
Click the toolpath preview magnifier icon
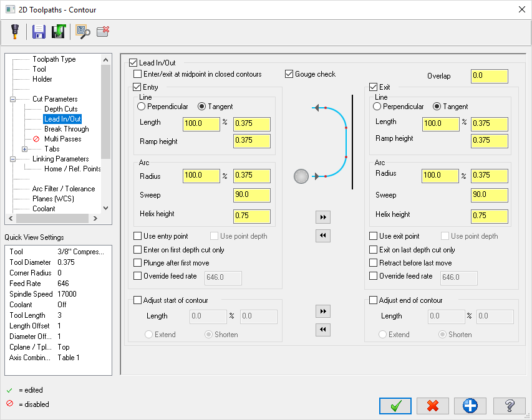(x=81, y=31)
